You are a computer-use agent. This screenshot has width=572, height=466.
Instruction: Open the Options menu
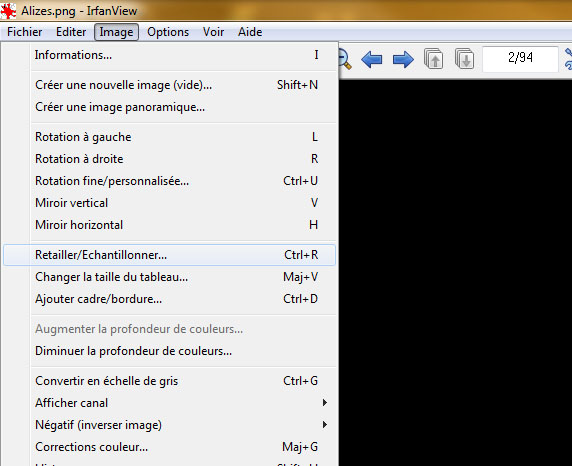[x=168, y=32]
